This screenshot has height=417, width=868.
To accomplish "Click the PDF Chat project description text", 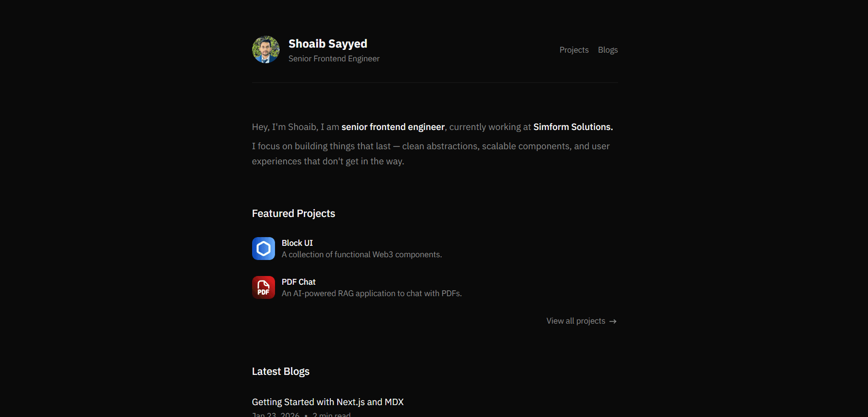I will pos(371,293).
